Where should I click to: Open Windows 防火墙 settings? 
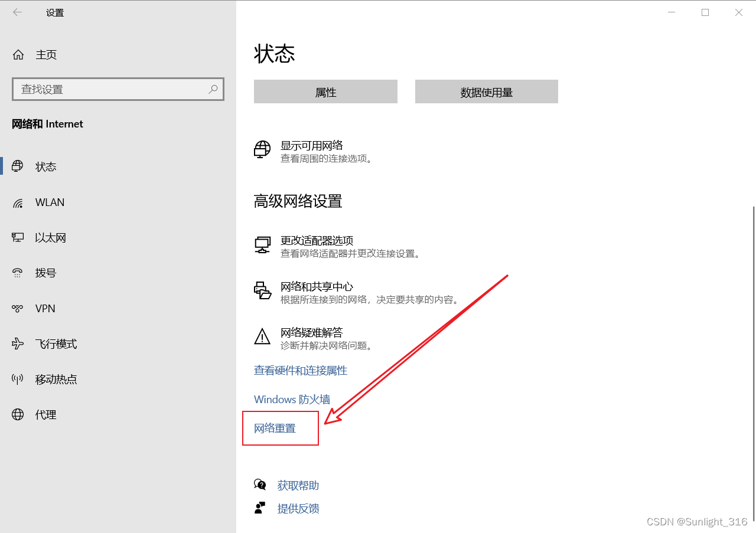pos(291,399)
